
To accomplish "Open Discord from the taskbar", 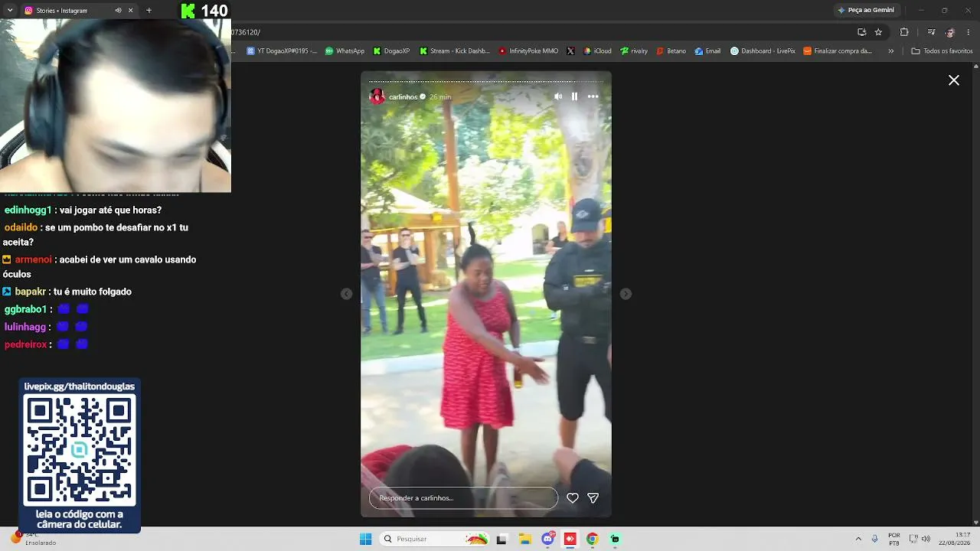I will [548, 539].
